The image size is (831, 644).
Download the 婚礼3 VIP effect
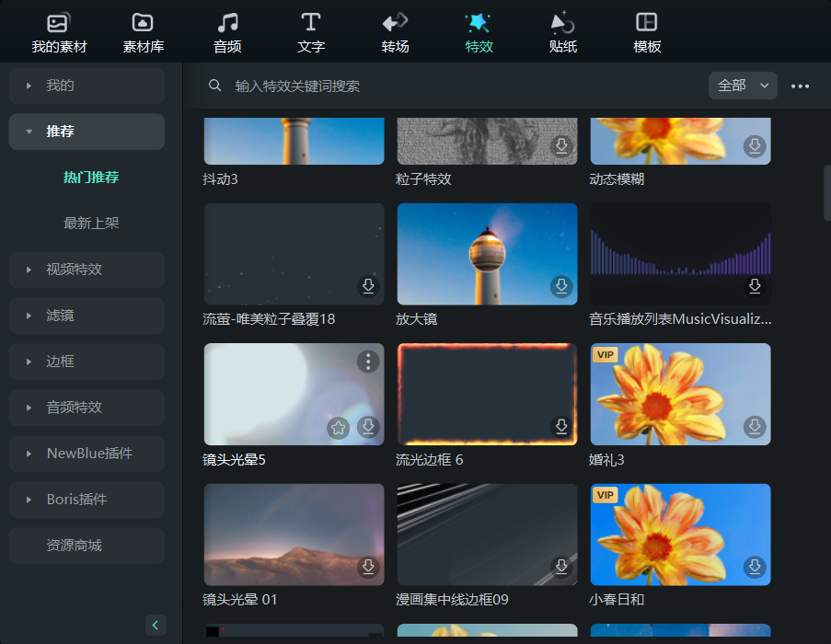click(755, 427)
